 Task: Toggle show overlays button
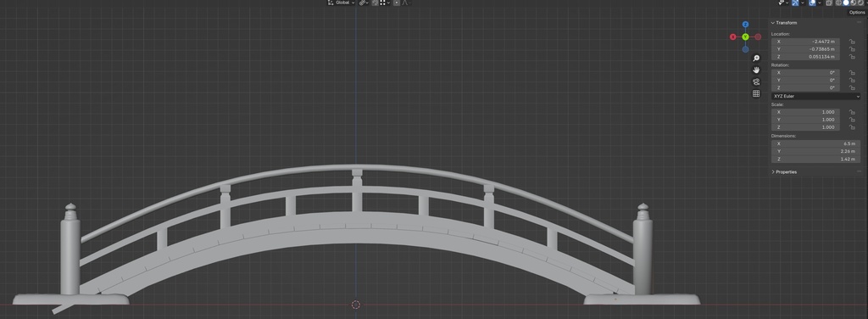[x=812, y=3]
